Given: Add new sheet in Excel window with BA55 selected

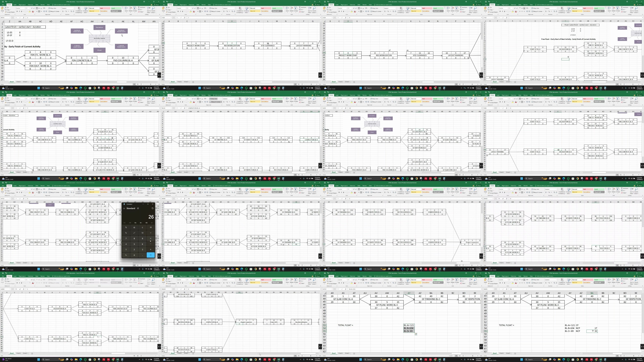Looking at the screenshot, I should point(515,354).
